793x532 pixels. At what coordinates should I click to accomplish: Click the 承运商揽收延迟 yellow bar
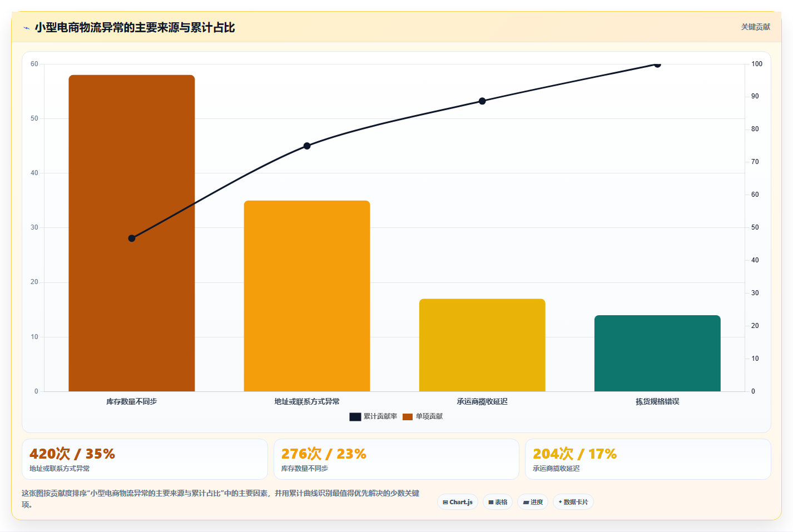pyautogui.click(x=482, y=345)
